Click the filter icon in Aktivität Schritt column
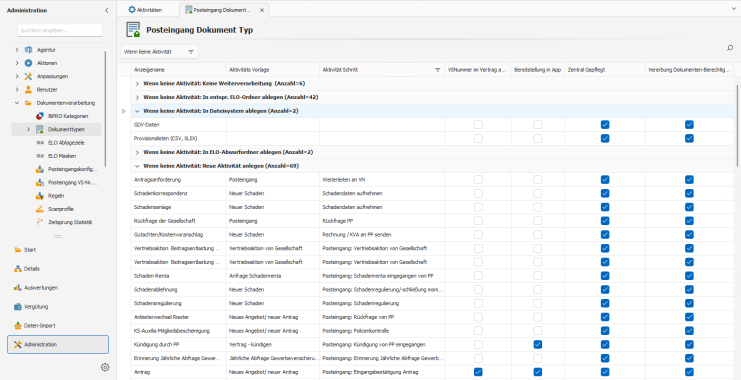 click(x=438, y=69)
